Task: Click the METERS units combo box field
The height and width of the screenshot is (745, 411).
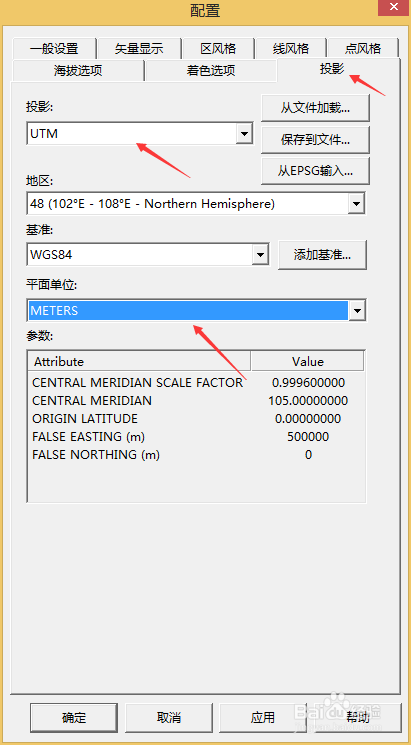Action: click(x=197, y=311)
